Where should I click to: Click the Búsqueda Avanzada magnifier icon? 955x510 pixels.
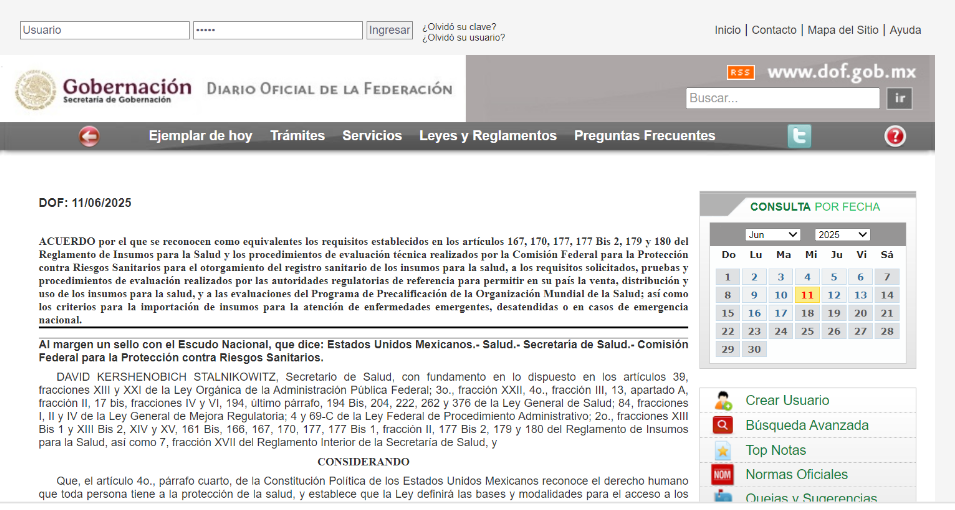(722, 425)
